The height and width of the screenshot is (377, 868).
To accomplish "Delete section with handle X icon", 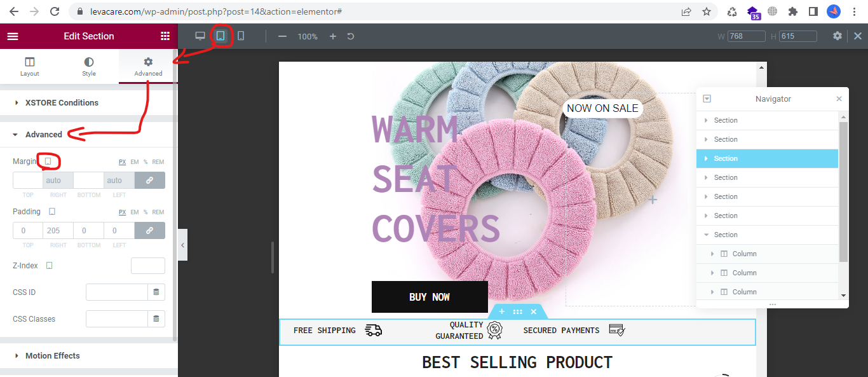I will tap(534, 312).
